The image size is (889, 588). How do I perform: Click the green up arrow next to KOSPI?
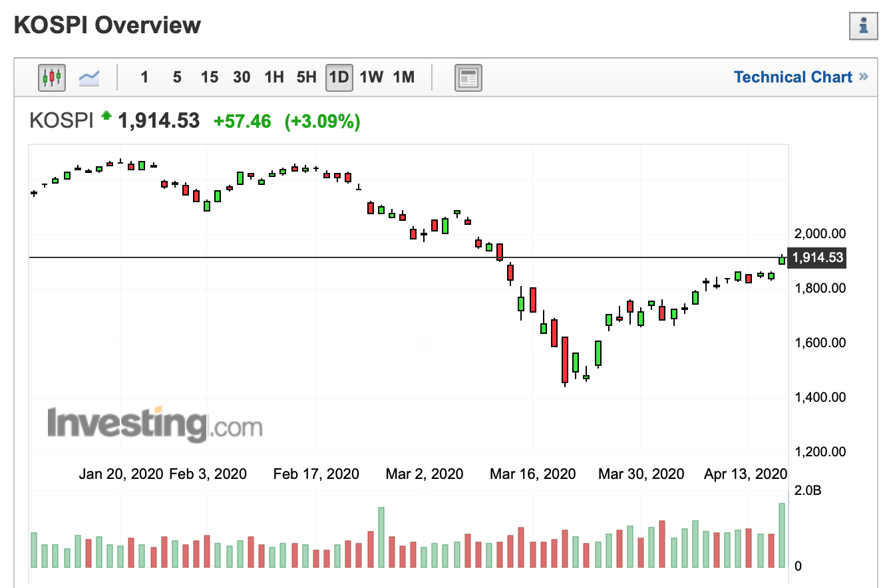click(x=106, y=116)
